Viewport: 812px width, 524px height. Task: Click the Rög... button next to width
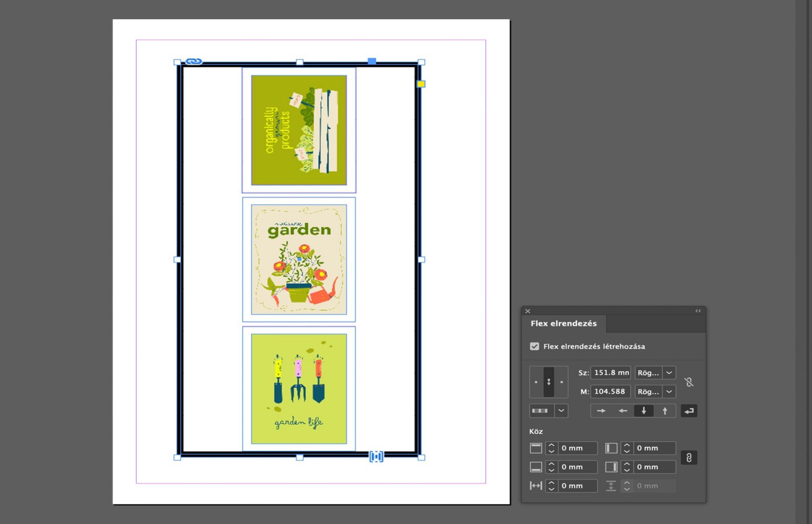tap(648, 373)
